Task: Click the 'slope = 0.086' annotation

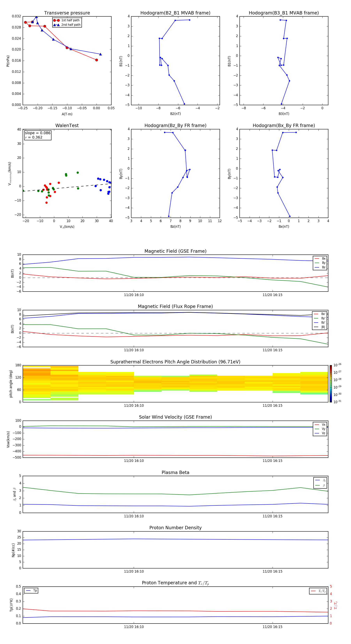Action: [38, 133]
